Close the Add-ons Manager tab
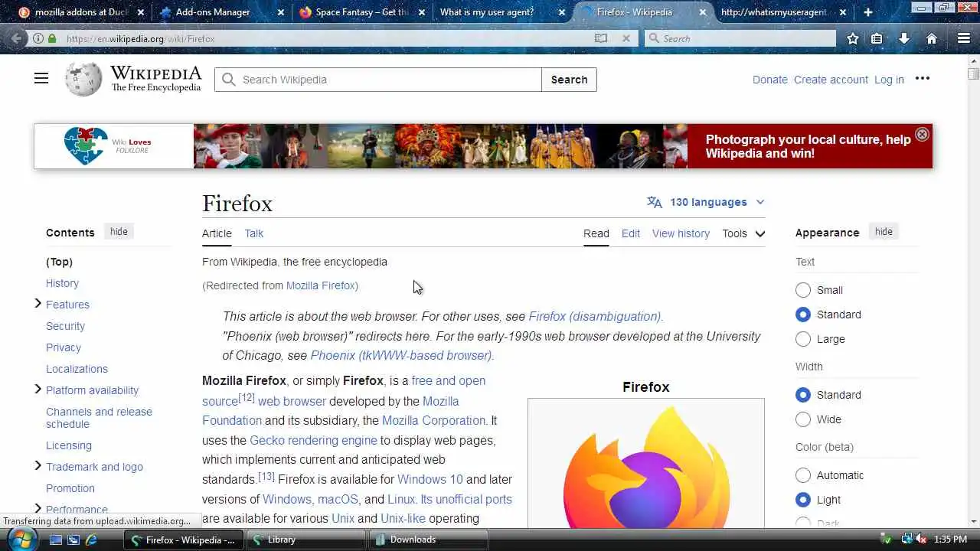Viewport: 980px width, 551px height. (x=280, y=12)
